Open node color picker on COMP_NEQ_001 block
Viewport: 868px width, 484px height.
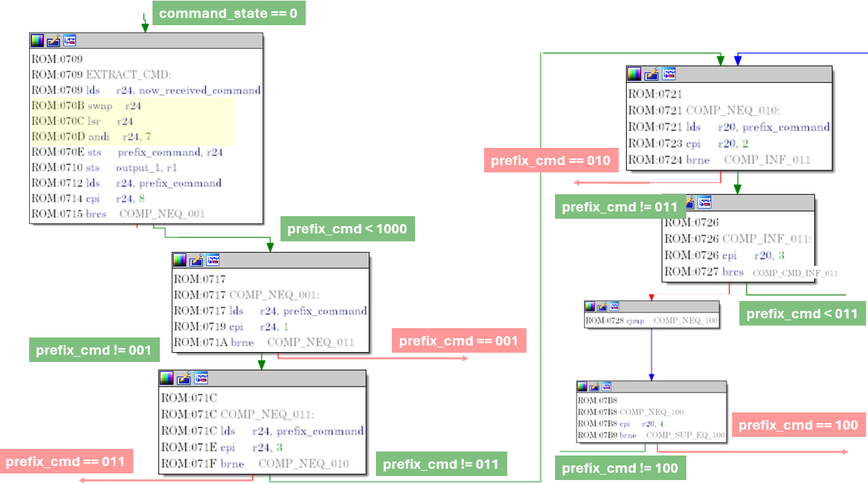pos(180,261)
